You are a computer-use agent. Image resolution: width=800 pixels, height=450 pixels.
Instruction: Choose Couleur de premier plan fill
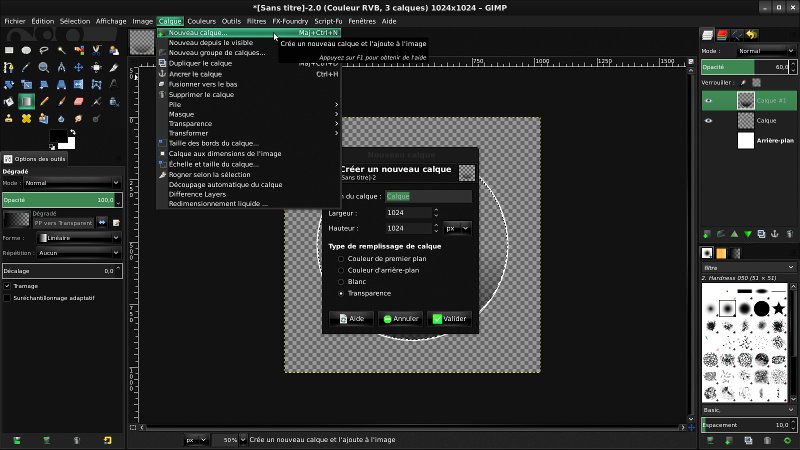click(x=341, y=259)
